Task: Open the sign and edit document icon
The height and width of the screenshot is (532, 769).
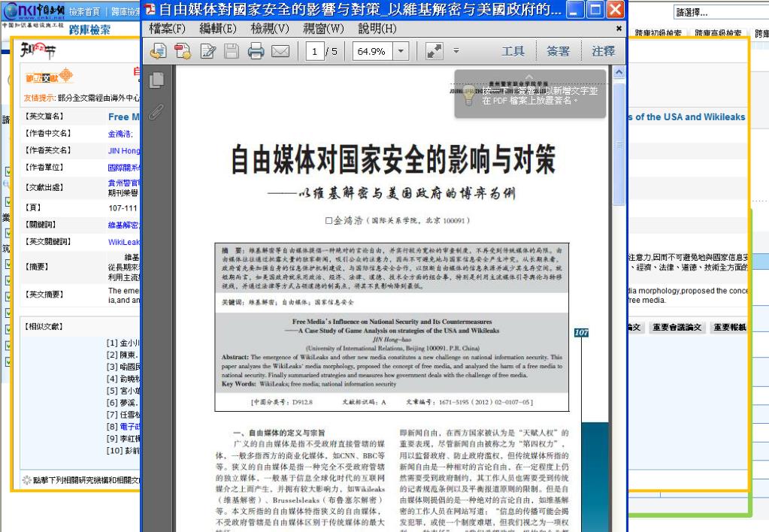Action: point(208,51)
